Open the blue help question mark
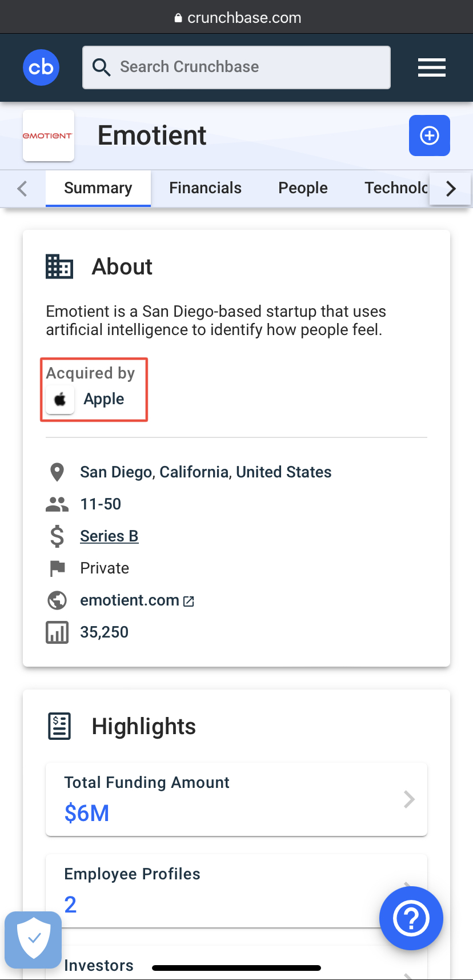This screenshot has height=980, width=473. coord(411,918)
